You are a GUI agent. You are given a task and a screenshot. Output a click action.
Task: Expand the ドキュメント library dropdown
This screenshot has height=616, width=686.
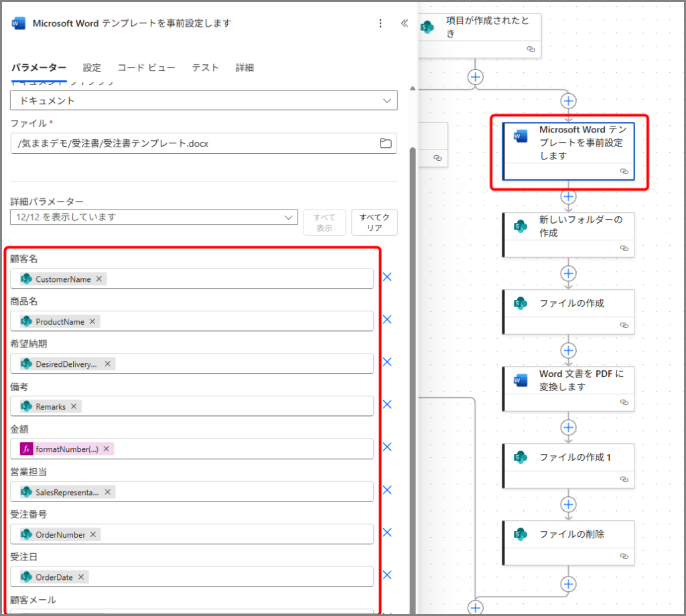click(x=387, y=100)
